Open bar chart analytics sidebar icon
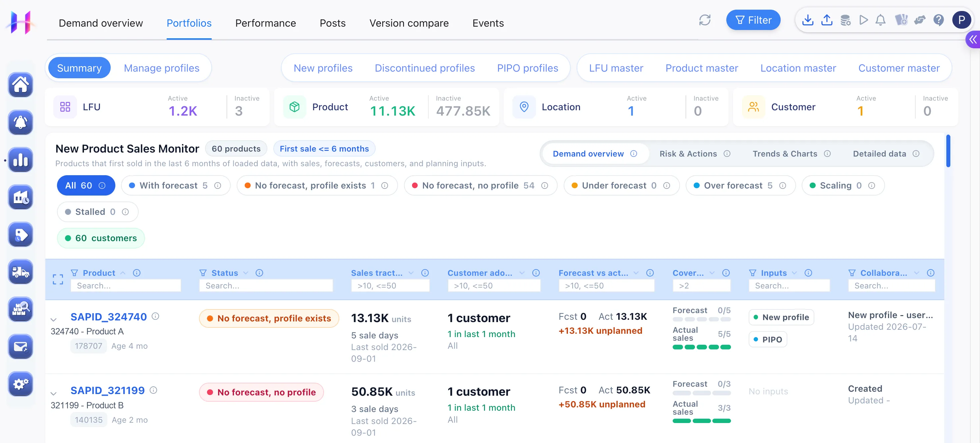The width and height of the screenshot is (980, 443). (x=21, y=160)
